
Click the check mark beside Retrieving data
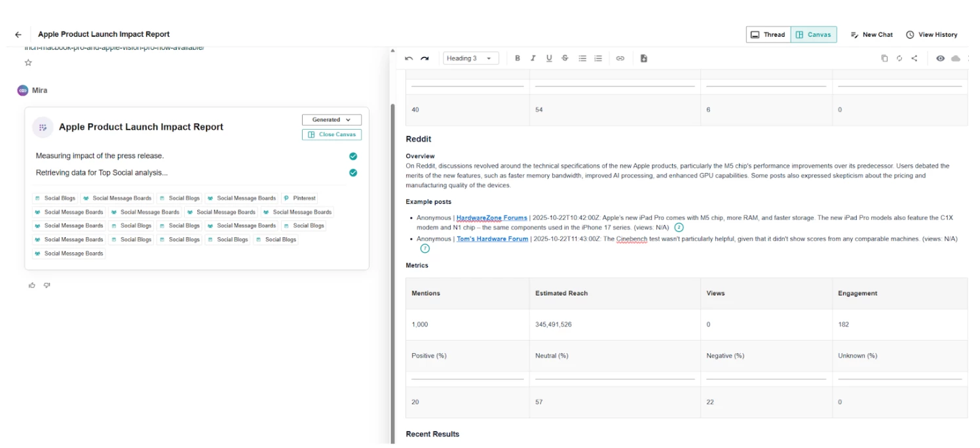[x=353, y=173]
